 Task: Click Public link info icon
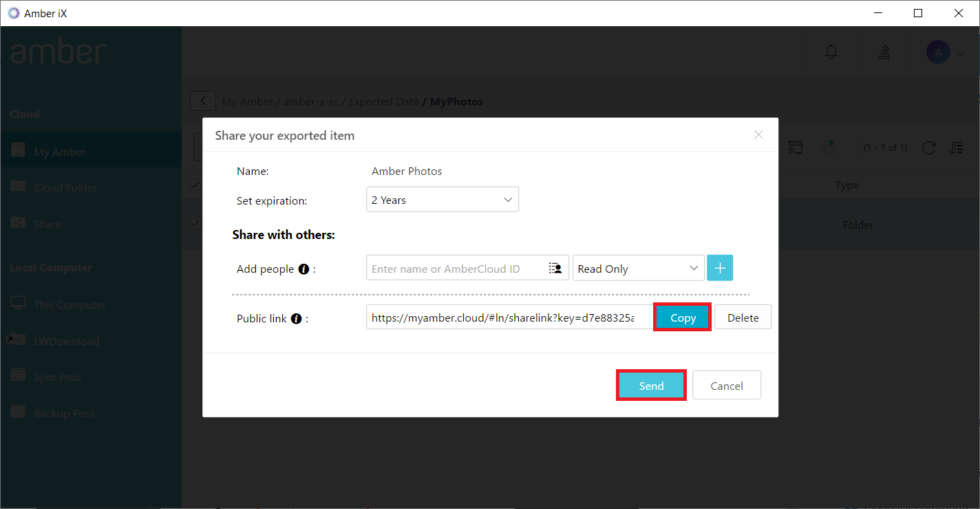(x=296, y=319)
